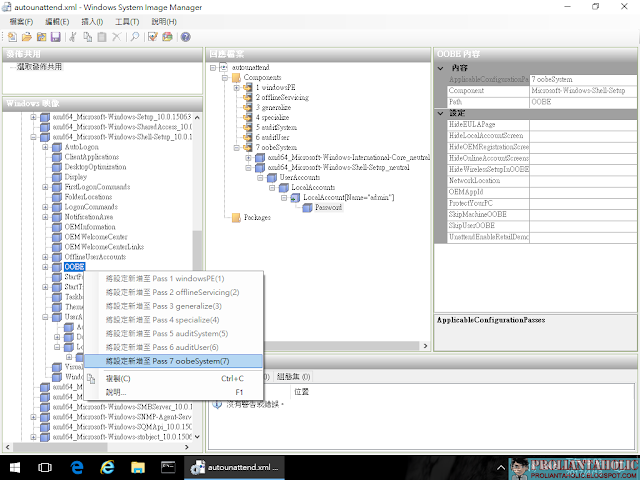Open the 編輯(E) menu
This screenshot has height=480, width=640.
point(57,22)
